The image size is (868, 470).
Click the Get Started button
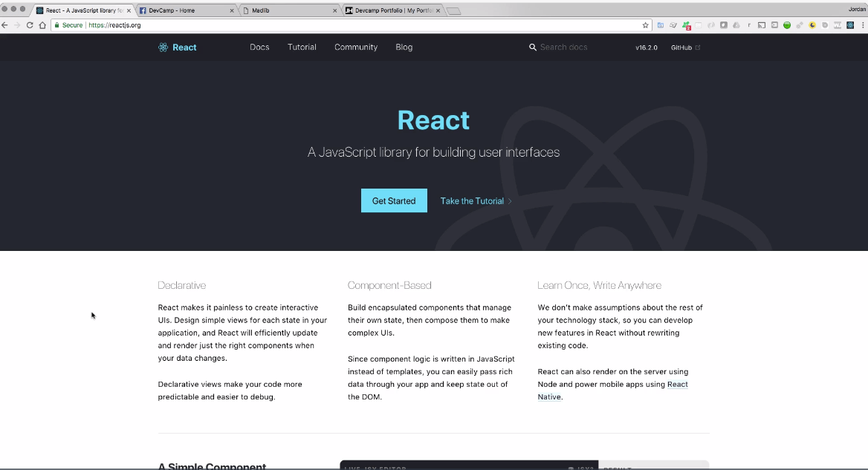click(394, 200)
